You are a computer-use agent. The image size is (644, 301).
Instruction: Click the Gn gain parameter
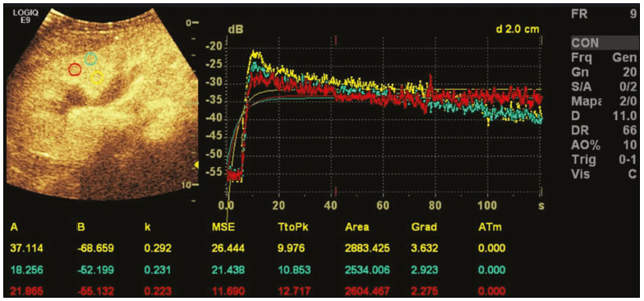[605, 72]
